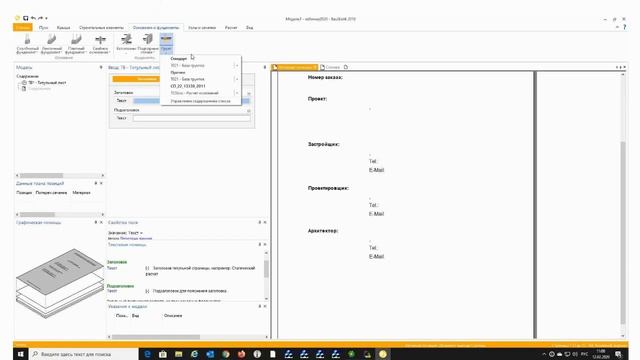Launch Microsoft Edge from taskbar
This screenshot has width=640, height=360.
click(147, 354)
